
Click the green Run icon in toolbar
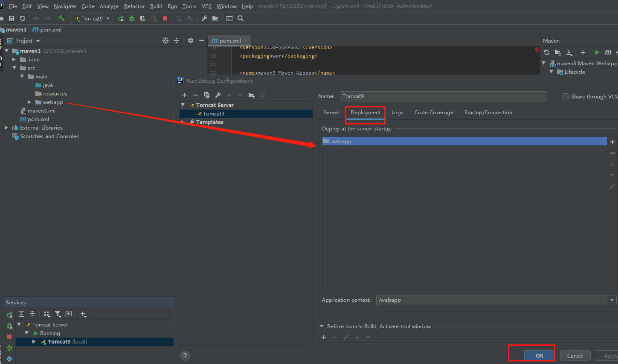point(121,18)
